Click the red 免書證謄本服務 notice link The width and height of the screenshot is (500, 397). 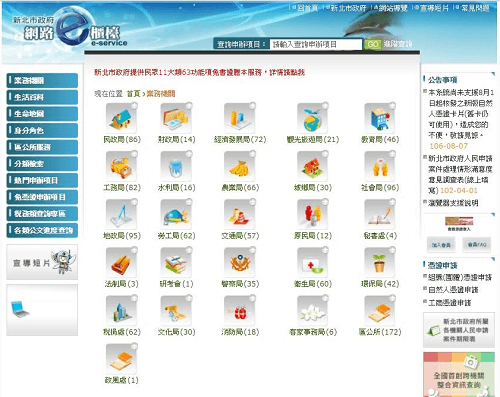(199, 72)
